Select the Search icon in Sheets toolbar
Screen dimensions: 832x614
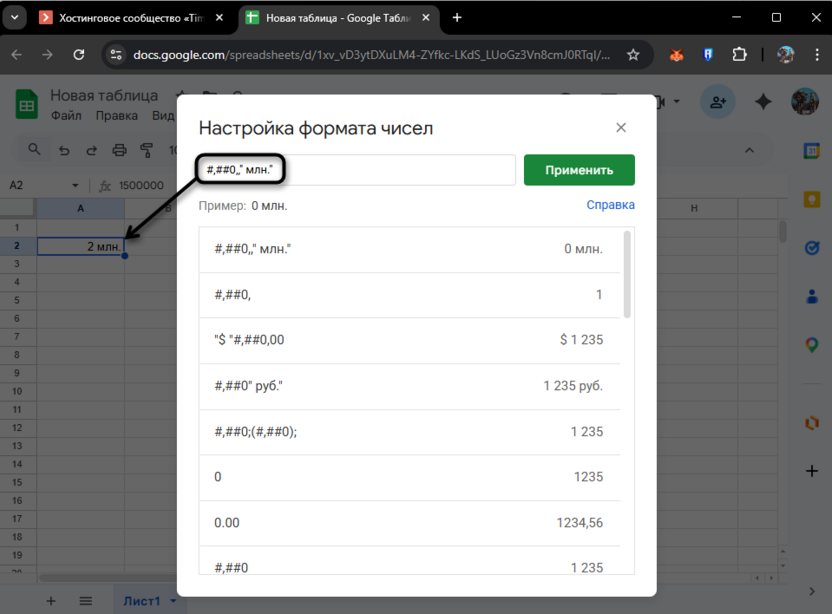(35, 148)
